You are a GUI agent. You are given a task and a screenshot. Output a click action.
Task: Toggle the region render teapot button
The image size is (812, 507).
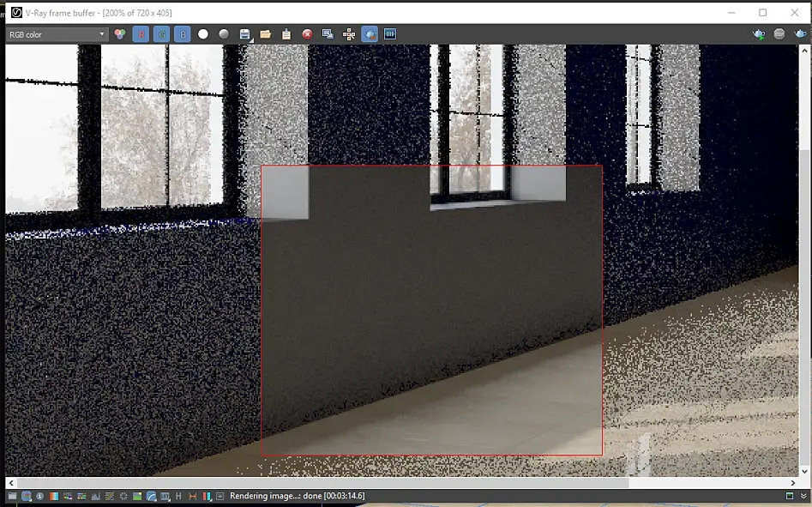[x=370, y=34]
